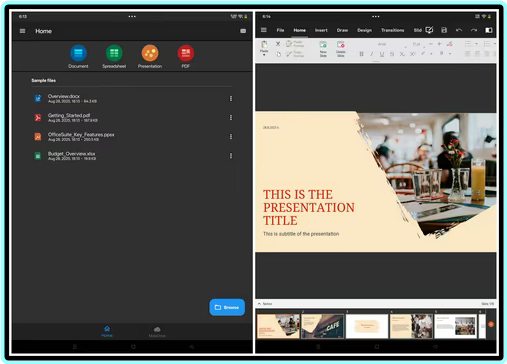Create a new Presentation
The width and height of the screenshot is (507, 364).
[x=150, y=56]
